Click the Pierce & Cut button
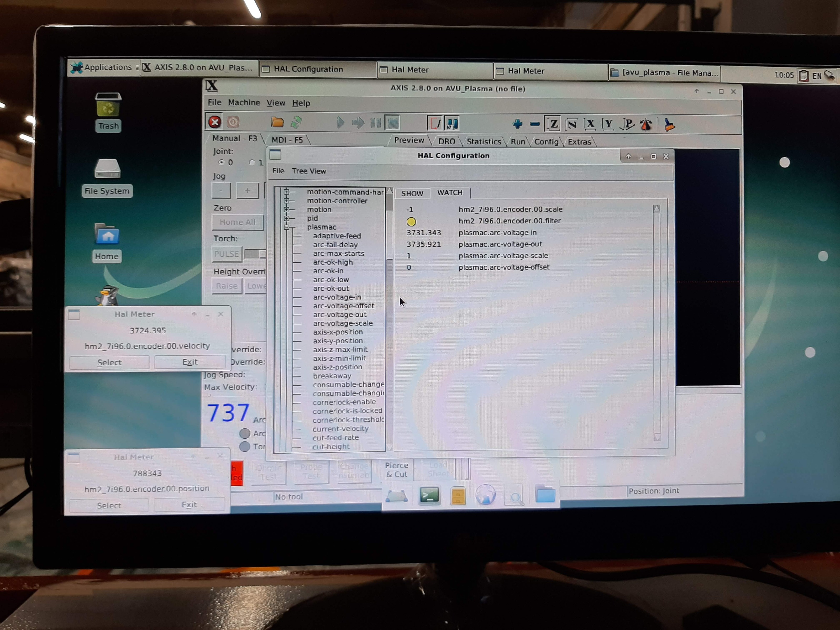Screen dimensions: 840x630 (x=396, y=470)
